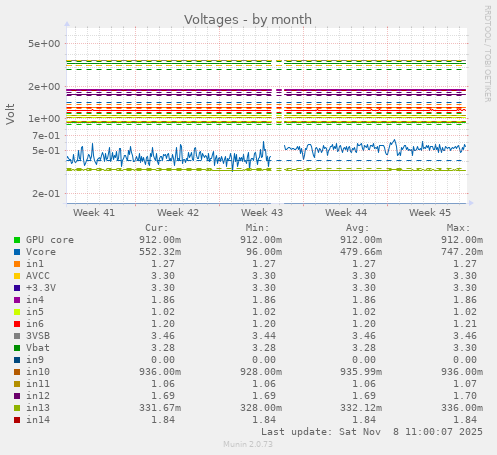Click the '2e+00' y-axis label

pos(44,87)
